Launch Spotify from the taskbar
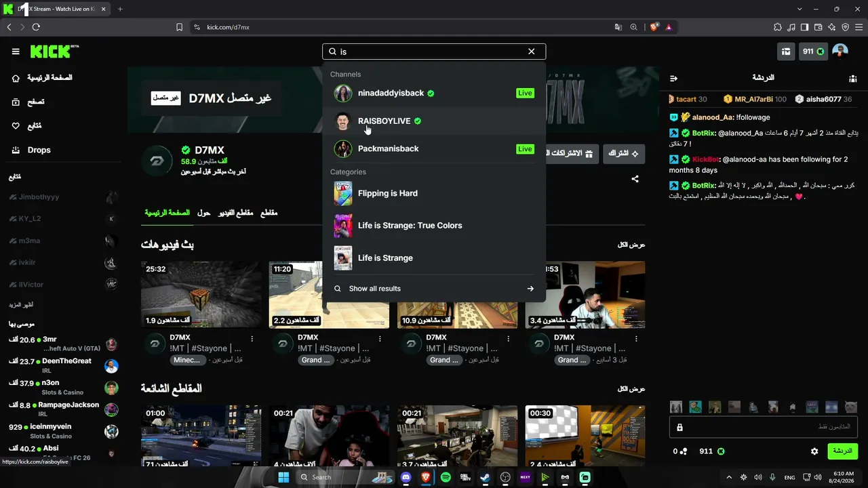 [446, 477]
